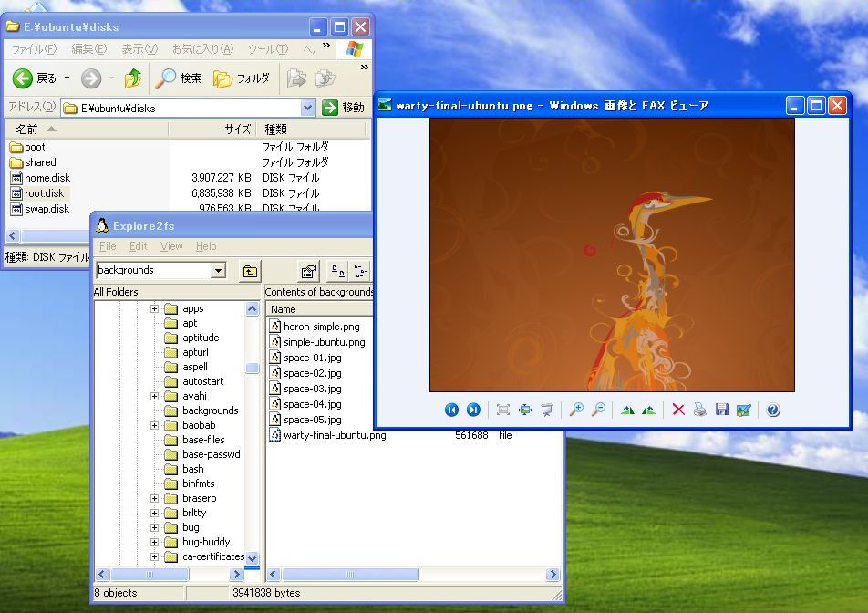Image resolution: width=868 pixels, height=613 pixels.
Task: Expand the apps folder in the tree
Action: pos(154,308)
